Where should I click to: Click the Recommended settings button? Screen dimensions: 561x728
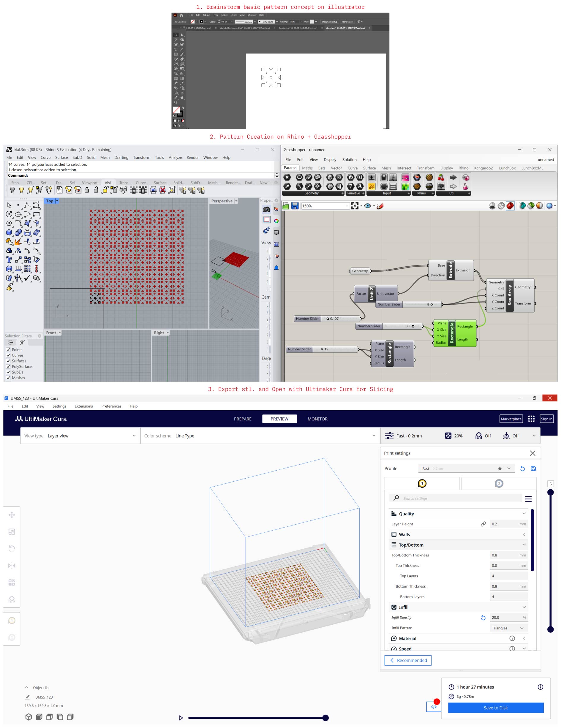pos(408,660)
